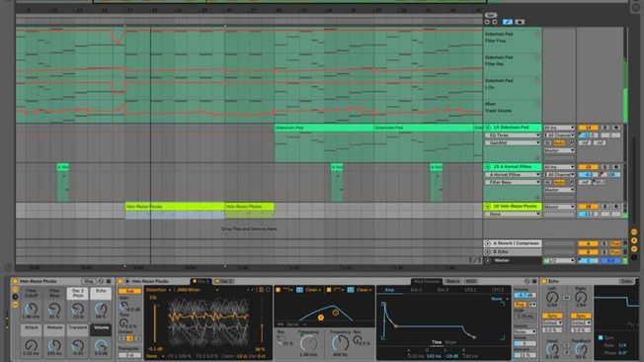
Task: Click the filter 1 Frequency knob
Action: (308, 343)
